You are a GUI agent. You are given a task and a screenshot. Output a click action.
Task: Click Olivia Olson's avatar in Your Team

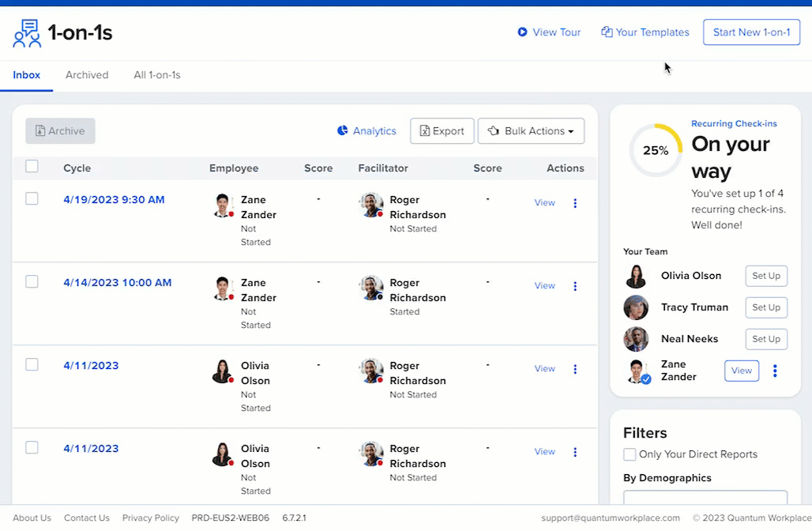click(x=636, y=276)
